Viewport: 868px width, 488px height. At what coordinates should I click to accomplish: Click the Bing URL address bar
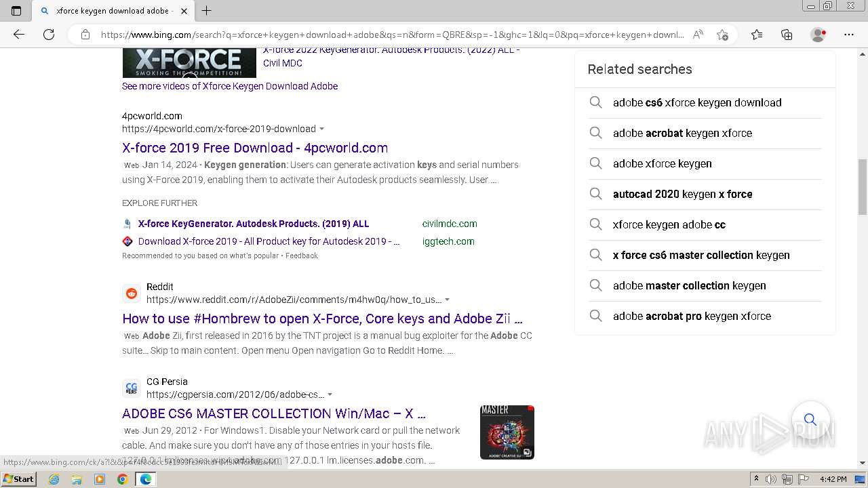(392, 35)
